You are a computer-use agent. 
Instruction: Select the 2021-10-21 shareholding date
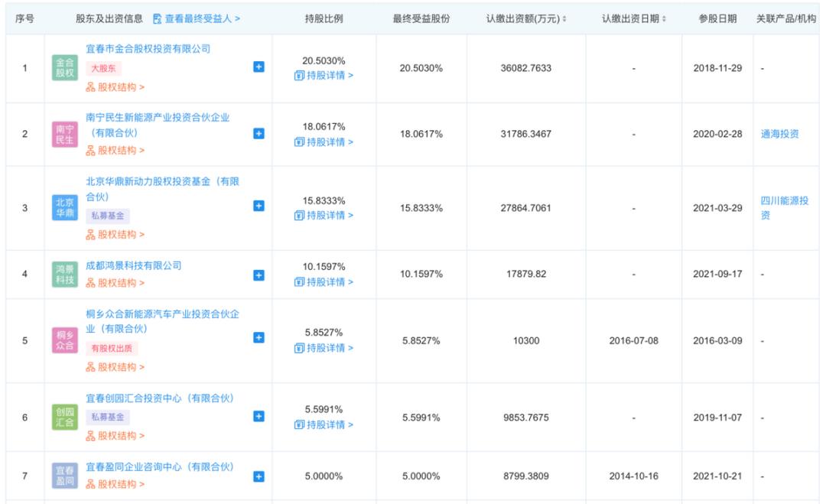tap(717, 476)
